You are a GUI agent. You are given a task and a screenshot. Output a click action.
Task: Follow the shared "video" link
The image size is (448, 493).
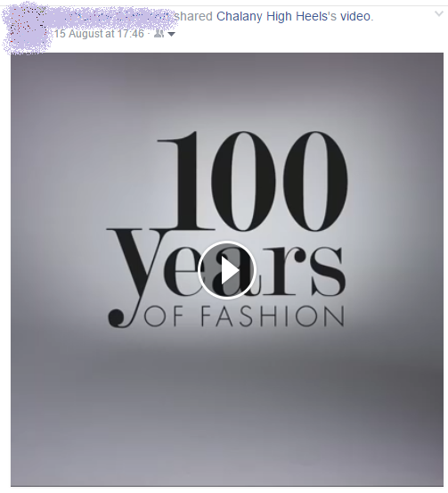tap(355, 16)
